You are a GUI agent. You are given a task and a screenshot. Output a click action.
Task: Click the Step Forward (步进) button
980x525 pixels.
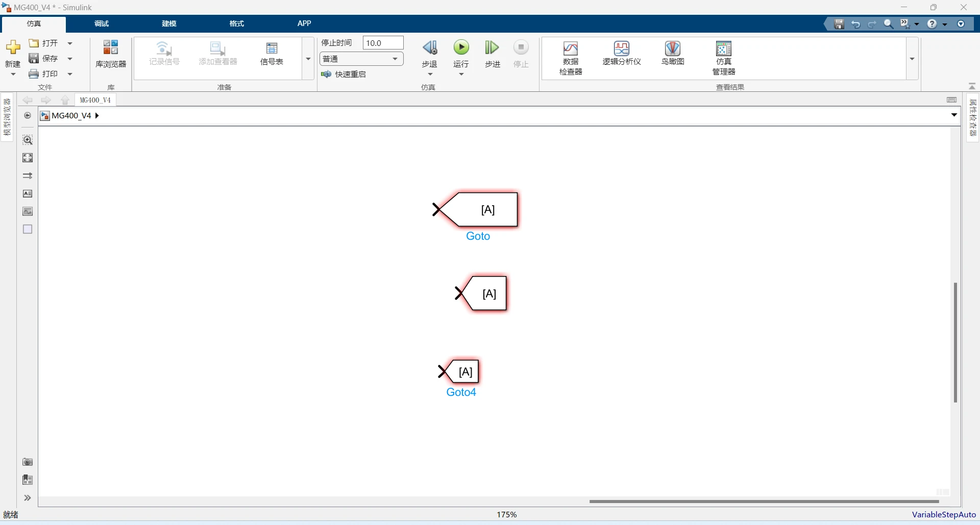point(492,54)
